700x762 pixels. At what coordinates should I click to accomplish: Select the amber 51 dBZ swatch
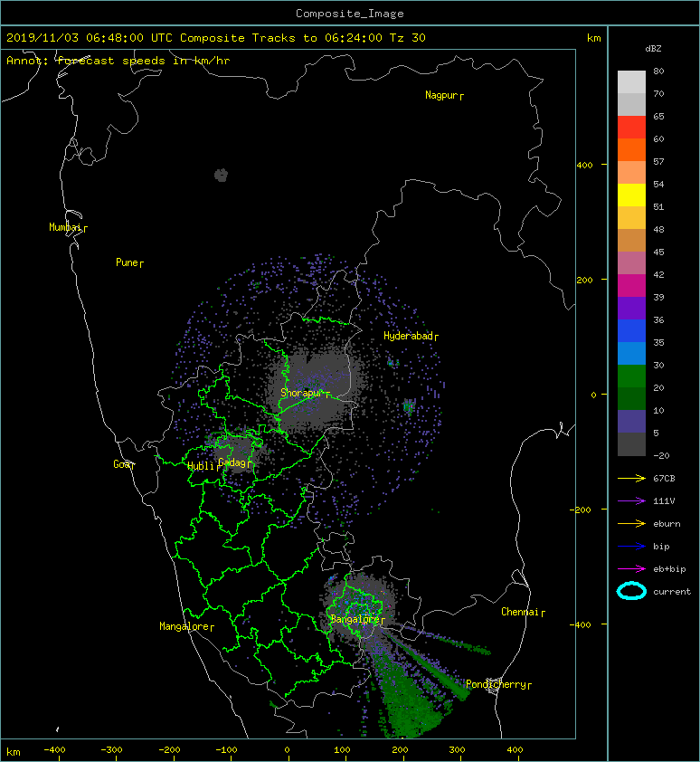pos(631,217)
